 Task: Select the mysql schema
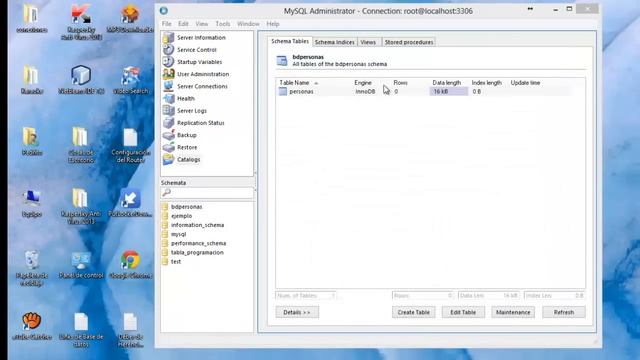tap(178, 234)
